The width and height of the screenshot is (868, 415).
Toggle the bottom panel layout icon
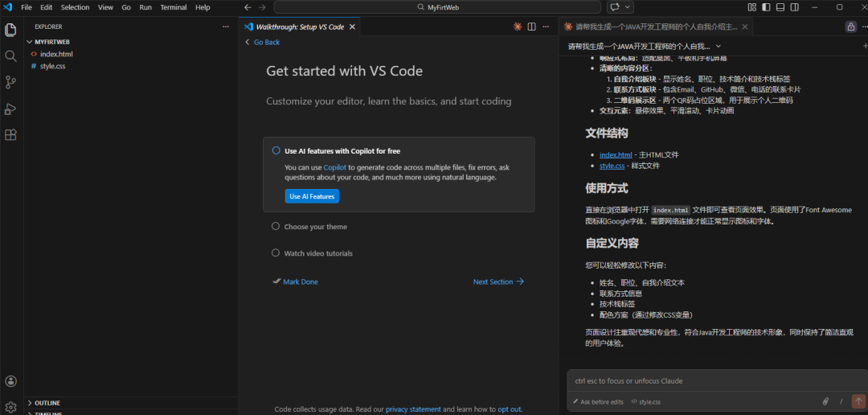[780, 7]
